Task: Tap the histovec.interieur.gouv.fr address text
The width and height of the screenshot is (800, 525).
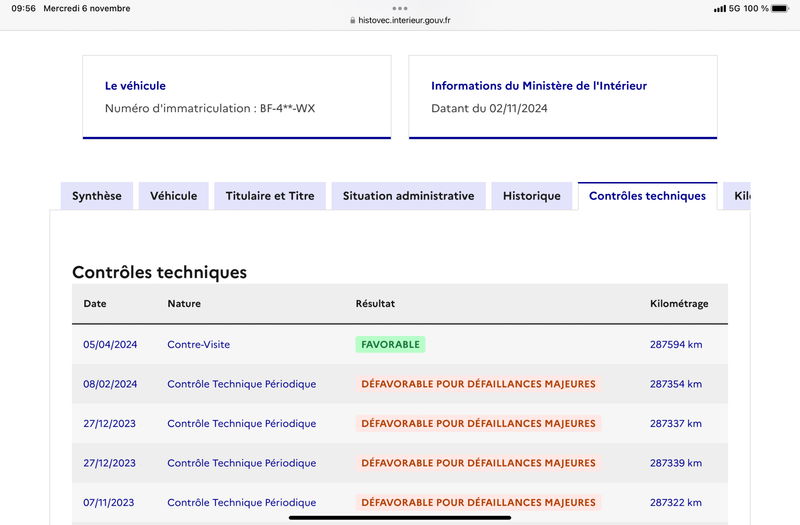Action: tap(404, 20)
